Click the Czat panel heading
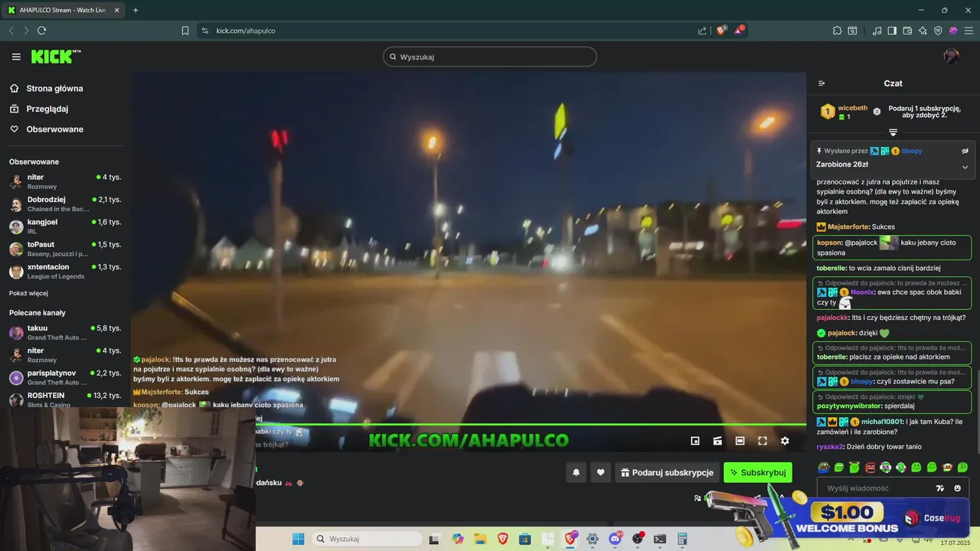Screen dimensions: 980x551 click(893, 83)
